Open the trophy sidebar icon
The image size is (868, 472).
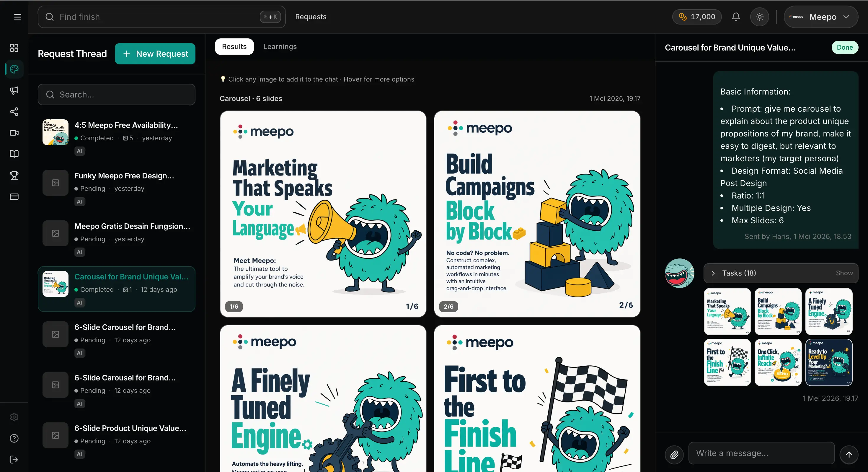click(14, 175)
